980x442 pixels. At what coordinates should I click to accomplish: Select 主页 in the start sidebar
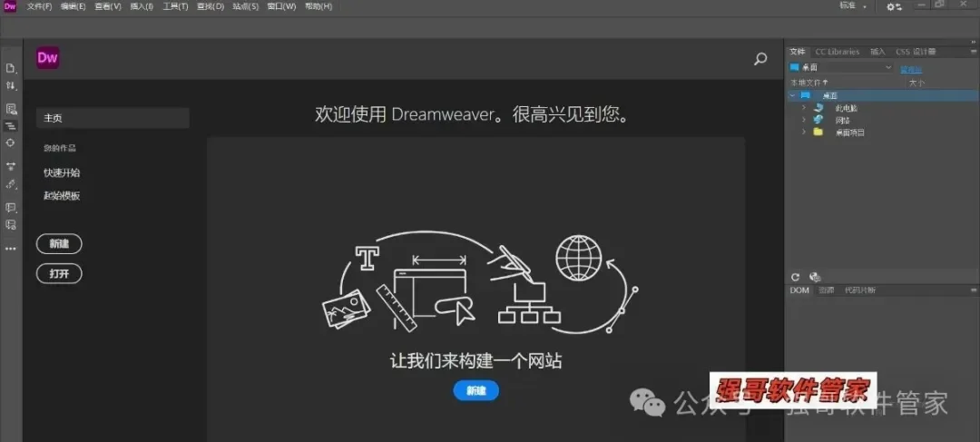point(113,118)
